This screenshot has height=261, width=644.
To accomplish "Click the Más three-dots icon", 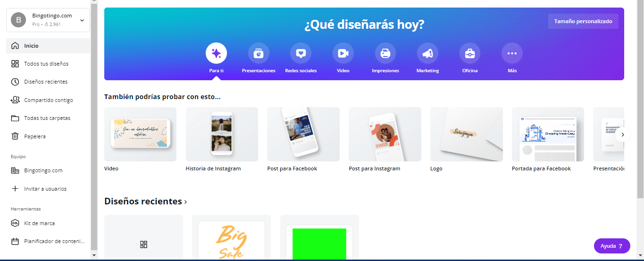I will point(512,53).
